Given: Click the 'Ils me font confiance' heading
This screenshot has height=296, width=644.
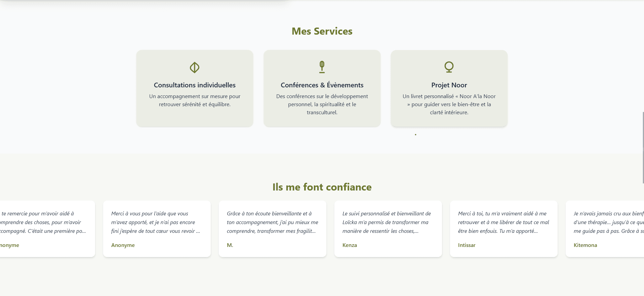Looking at the screenshot, I should click(322, 187).
